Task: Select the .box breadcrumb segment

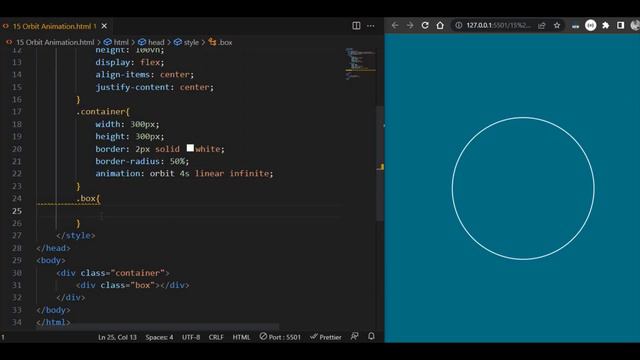Action: 220,42
